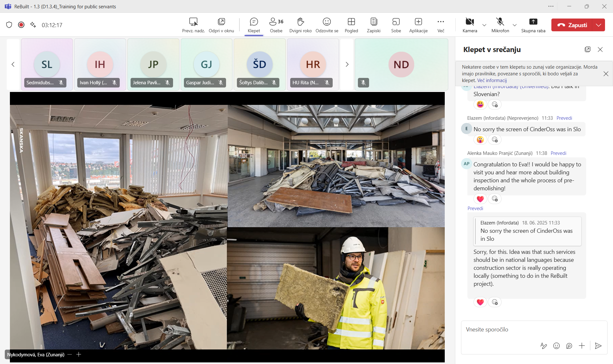Expand camera options dropdown arrow
The height and width of the screenshot is (364, 613).
(x=484, y=25)
